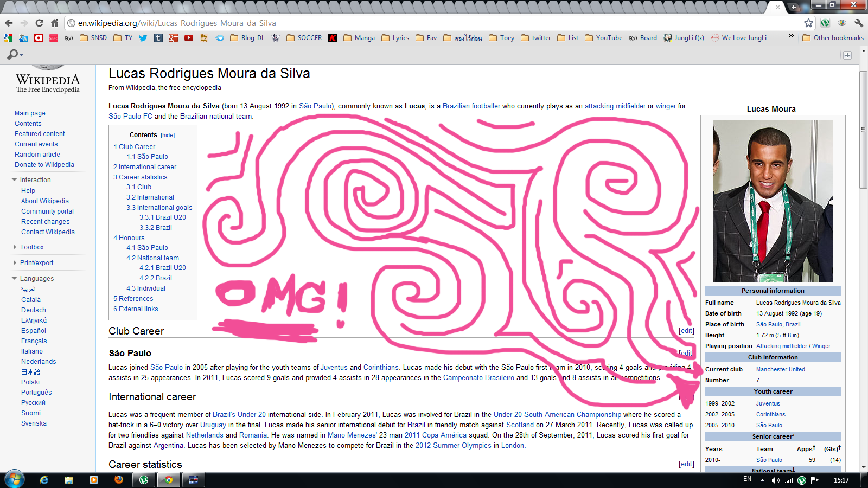Launch Internet Explorer from the taskbar
Screen dimensions: 868x488
(44, 480)
